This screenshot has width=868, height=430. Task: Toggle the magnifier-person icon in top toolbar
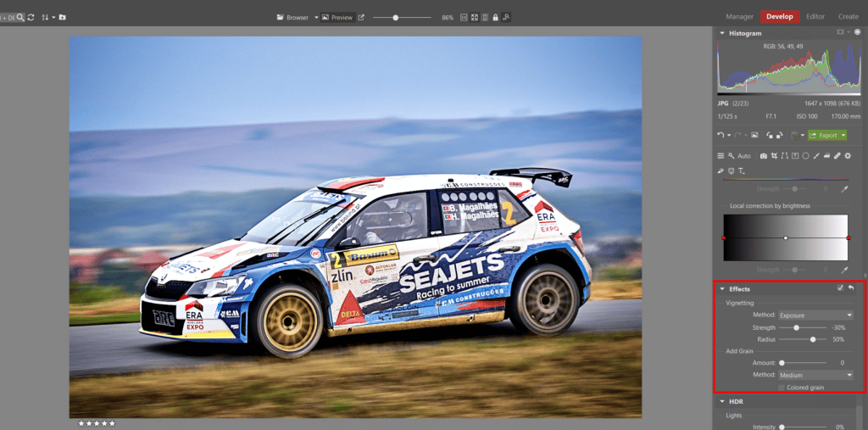506,17
